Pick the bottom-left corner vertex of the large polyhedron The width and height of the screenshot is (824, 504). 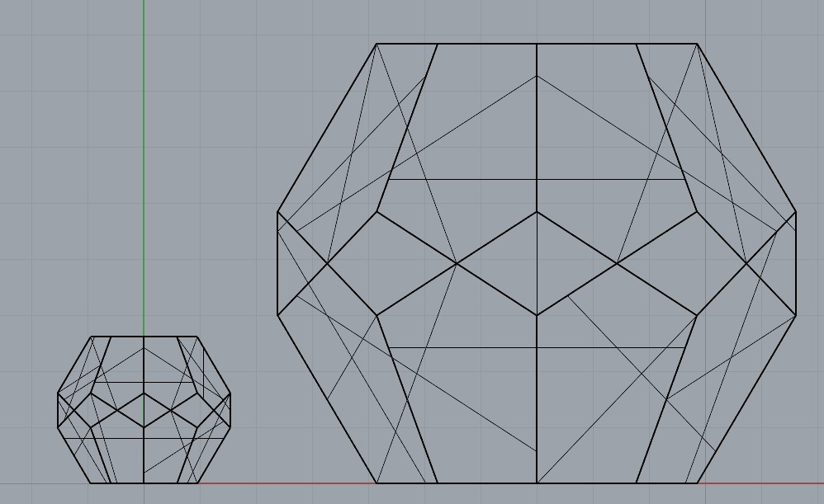(x=376, y=483)
